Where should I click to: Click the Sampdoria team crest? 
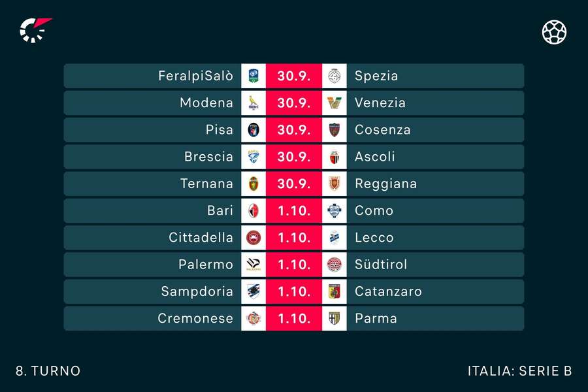[253, 291]
